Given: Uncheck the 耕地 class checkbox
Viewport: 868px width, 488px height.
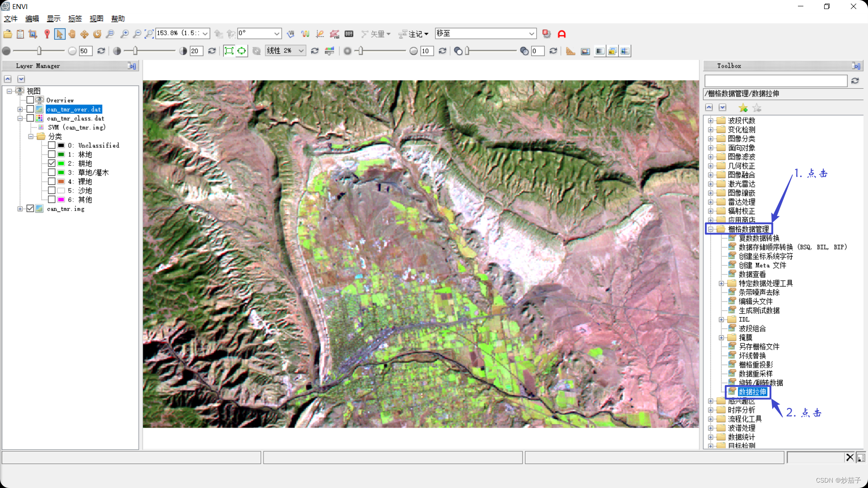Looking at the screenshot, I should (x=52, y=164).
